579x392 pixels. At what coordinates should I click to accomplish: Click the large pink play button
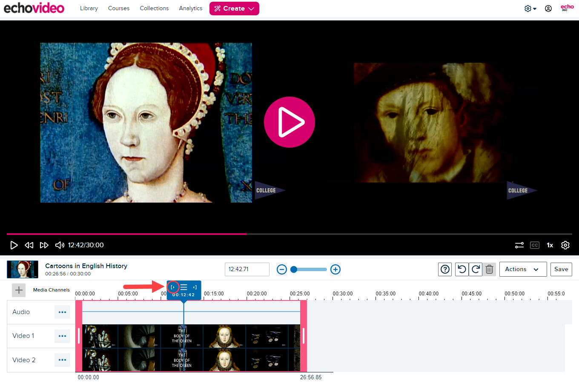tap(289, 122)
